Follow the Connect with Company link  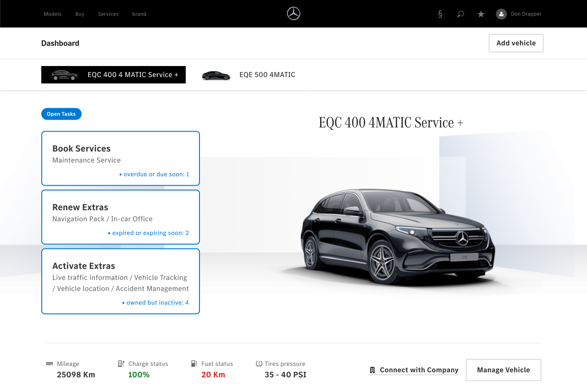tap(419, 370)
